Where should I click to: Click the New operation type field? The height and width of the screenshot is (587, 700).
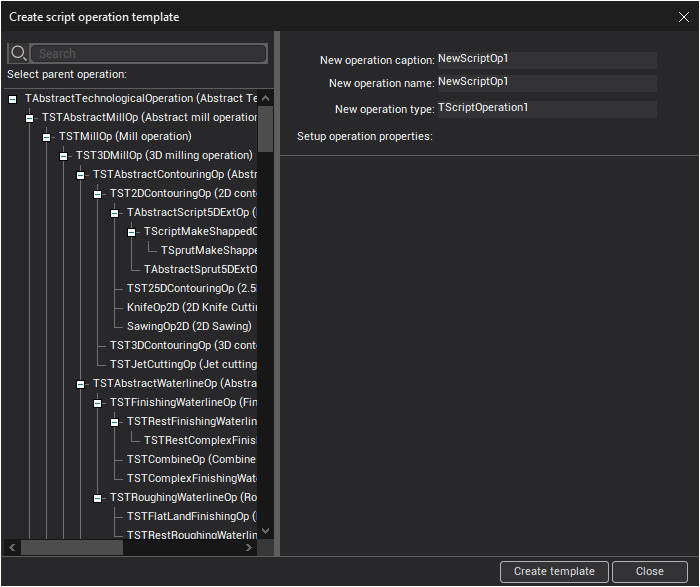point(546,108)
